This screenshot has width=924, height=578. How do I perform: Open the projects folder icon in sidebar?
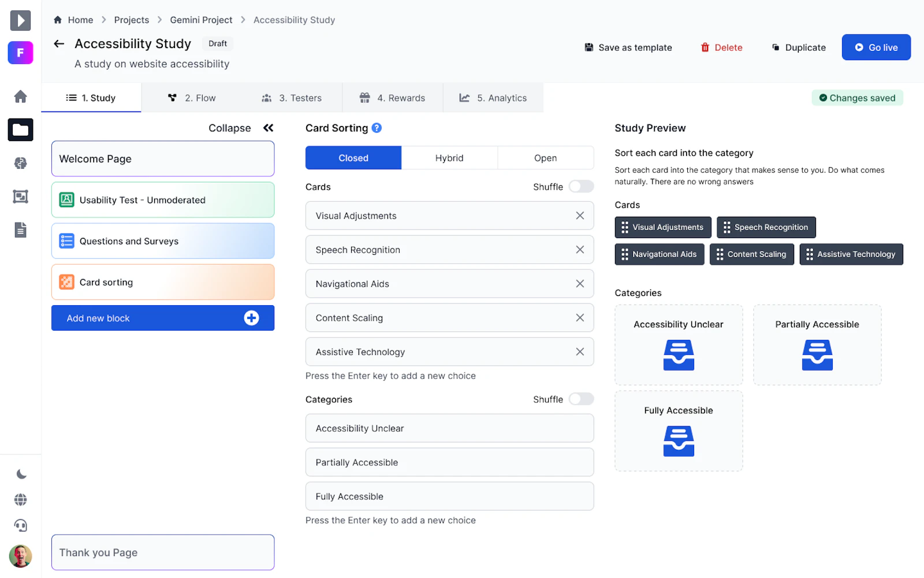(20, 130)
